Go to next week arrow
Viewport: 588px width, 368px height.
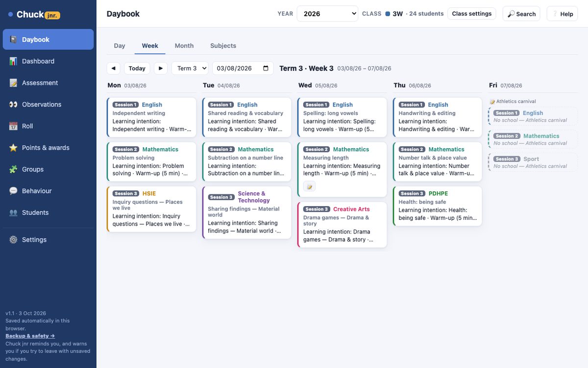coord(161,68)
